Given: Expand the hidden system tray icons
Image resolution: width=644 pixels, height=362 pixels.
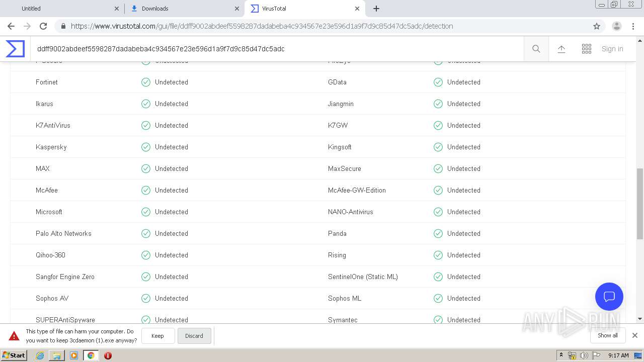Looking at the screenshot, I should [x=561, y=355].
